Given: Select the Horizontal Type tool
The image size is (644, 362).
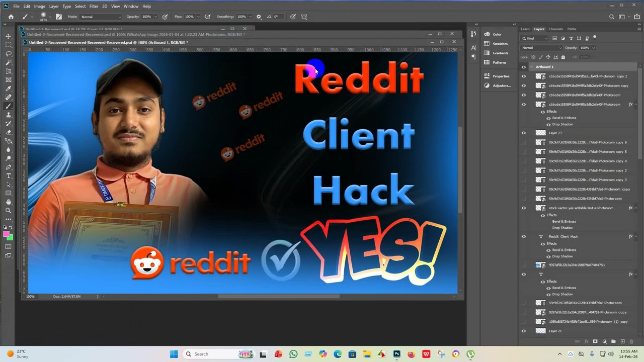Looking at the screenshot, I should (x=9, y=176).
